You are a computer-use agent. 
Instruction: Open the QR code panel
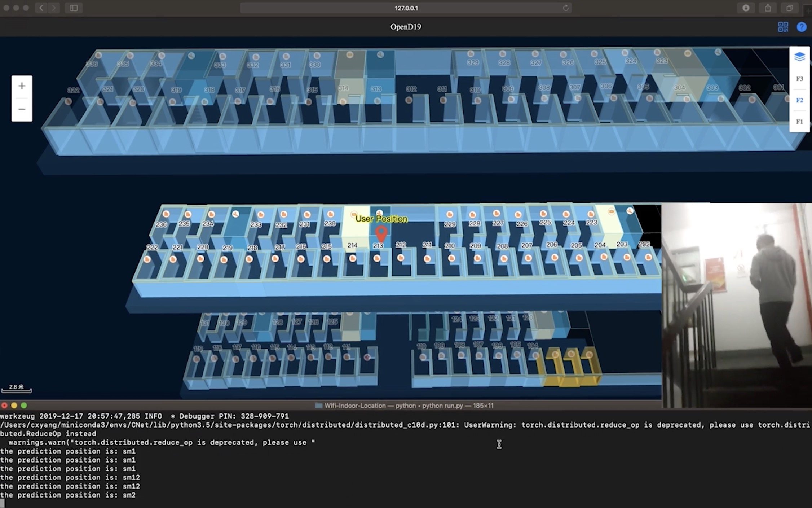click(x=783, y=27)
